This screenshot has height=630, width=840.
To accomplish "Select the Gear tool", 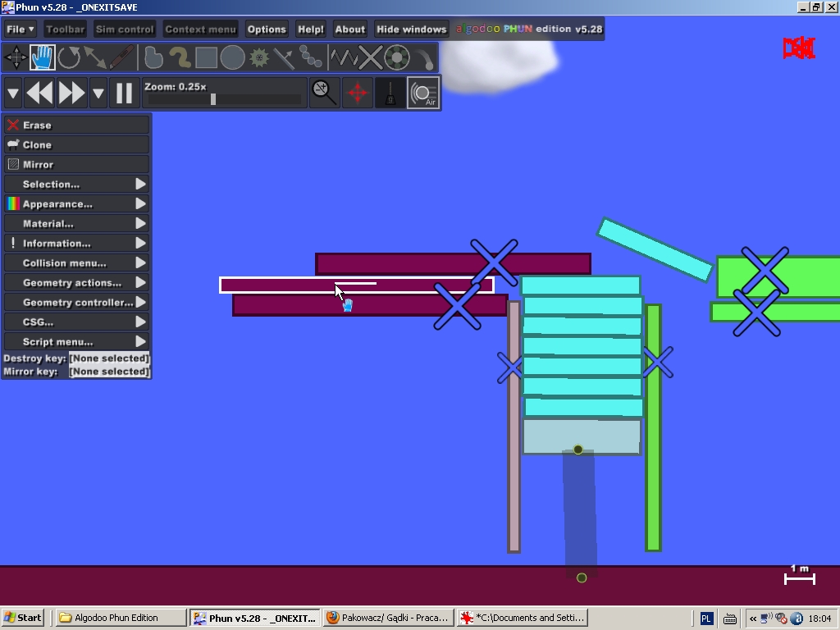I will (259, 57).
